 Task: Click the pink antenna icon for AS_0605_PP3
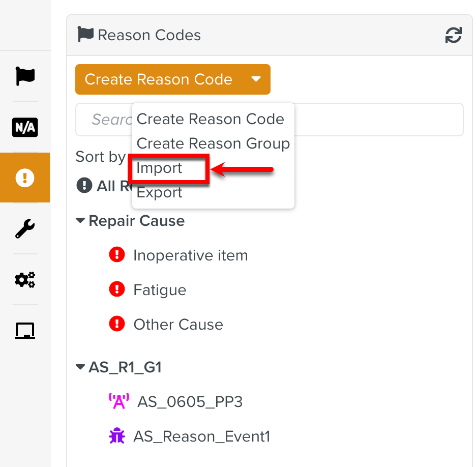pos(119,401)
